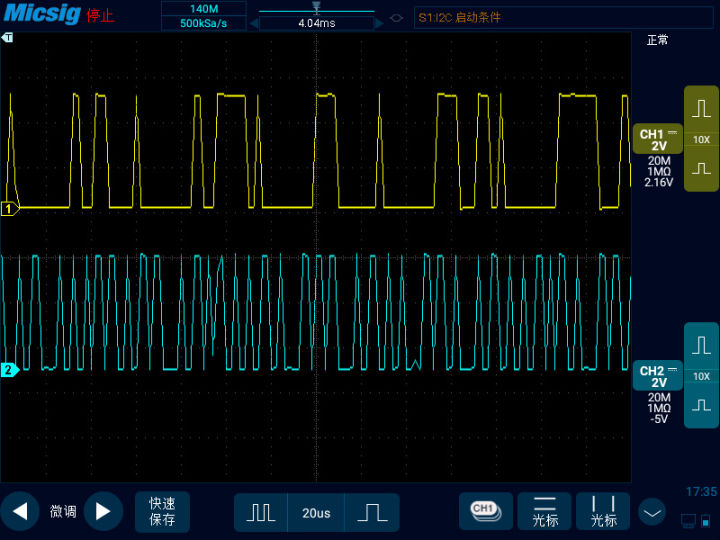Open the vertical cursors (光标) menu
The image size is (720, 540).
tap(603, 512)
